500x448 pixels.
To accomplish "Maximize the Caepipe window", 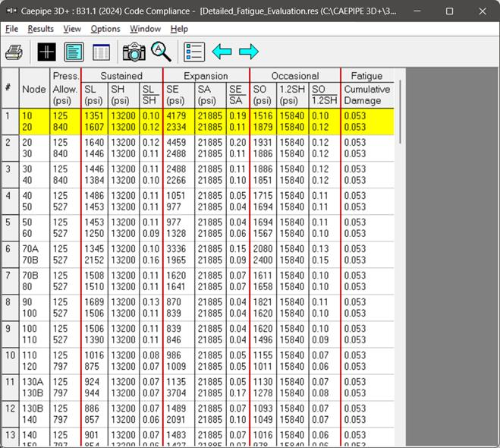I will pos(450,11).
